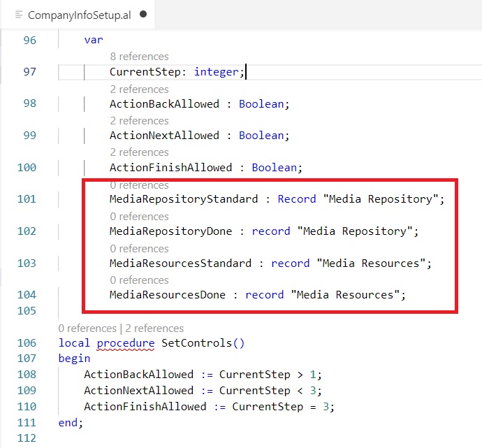
Task: Open "2 references" CodeLens above ActionBackAllowed
Action: point(139,89)
